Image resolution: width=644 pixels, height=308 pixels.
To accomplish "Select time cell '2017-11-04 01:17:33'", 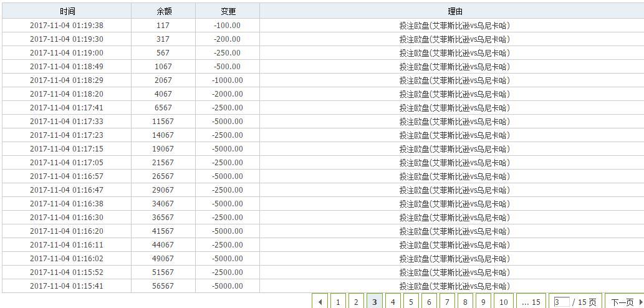I will [x=67, y=122].
